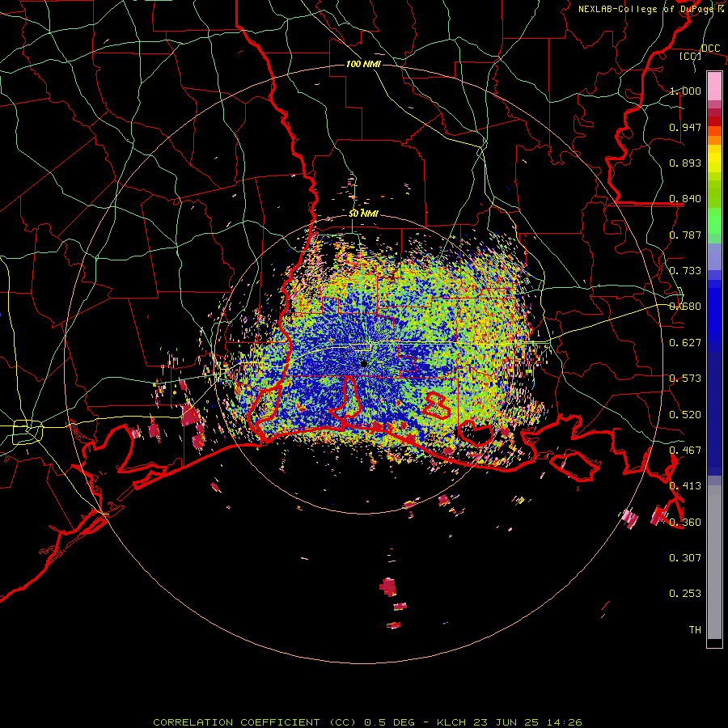Click the black radar site marker dot
The width and height of the screenshot is (728, 728).
point(363,364)
